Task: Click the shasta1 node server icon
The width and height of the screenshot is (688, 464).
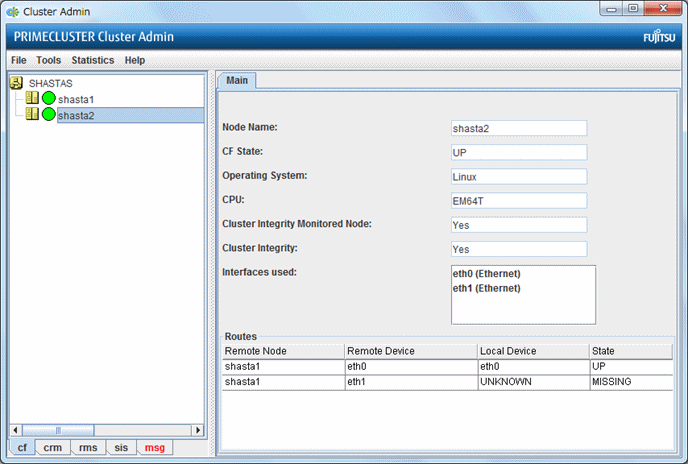Action: 32,99
